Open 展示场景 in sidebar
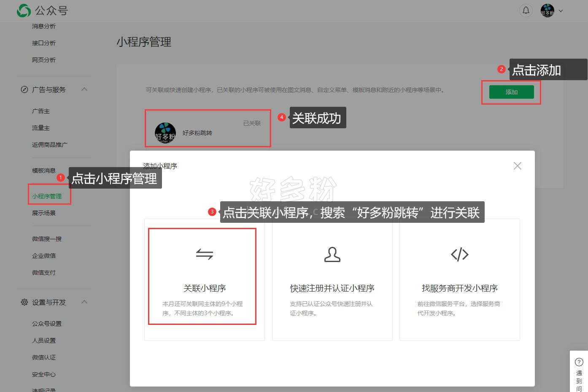The image size is (588, 392). (44, 213)
